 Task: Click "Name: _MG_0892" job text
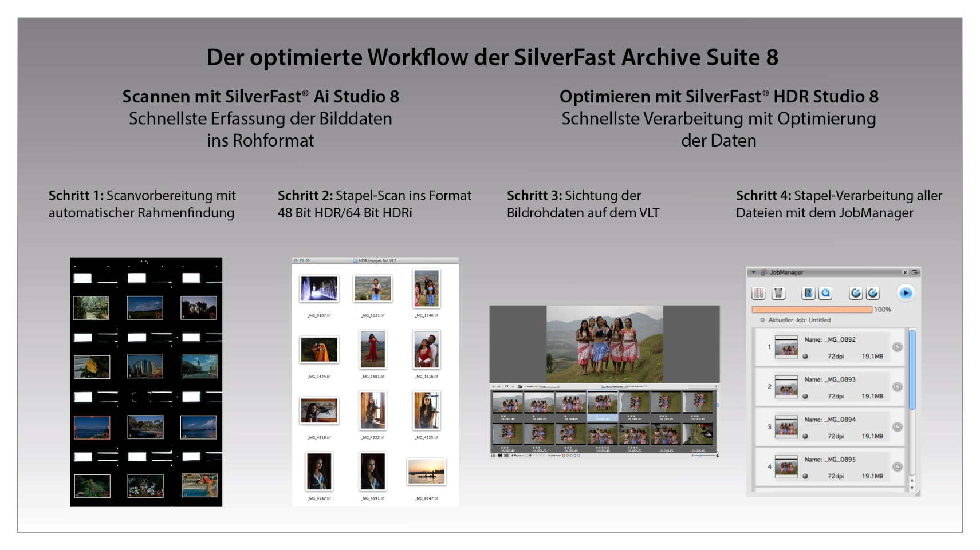tap(830, 339)
